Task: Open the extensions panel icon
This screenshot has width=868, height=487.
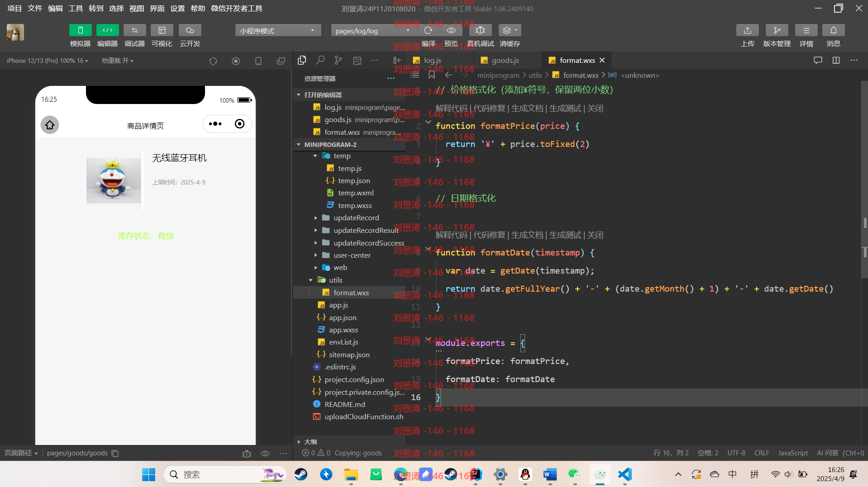Action: pos(357,60)
